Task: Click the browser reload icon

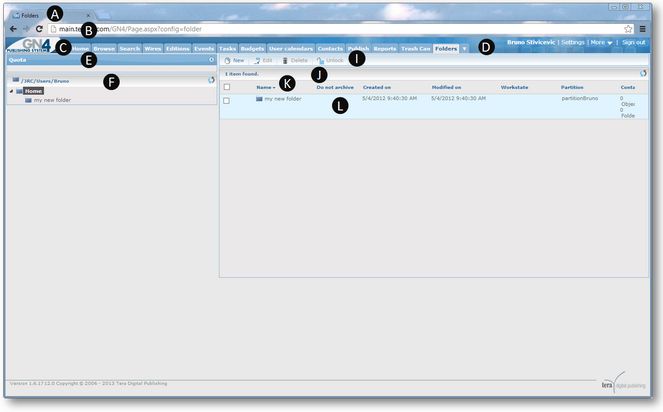Action: (x=37, y=30)
